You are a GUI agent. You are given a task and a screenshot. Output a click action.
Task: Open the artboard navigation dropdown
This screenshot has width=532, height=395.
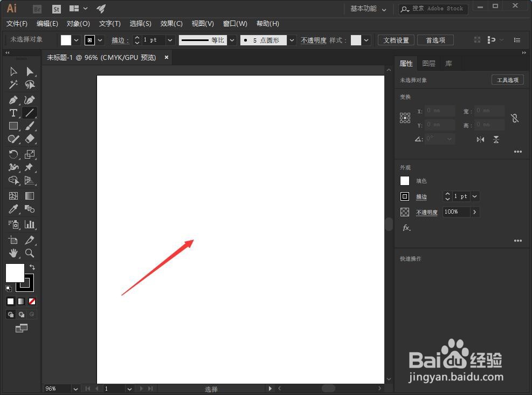click(129, 389)
